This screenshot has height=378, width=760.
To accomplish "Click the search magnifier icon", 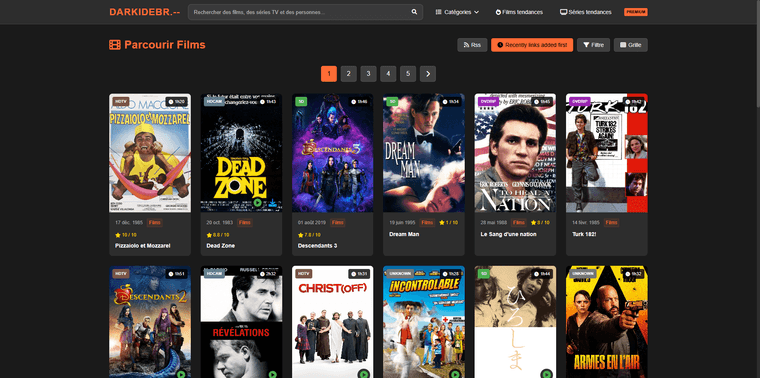I will click(414, 12).
